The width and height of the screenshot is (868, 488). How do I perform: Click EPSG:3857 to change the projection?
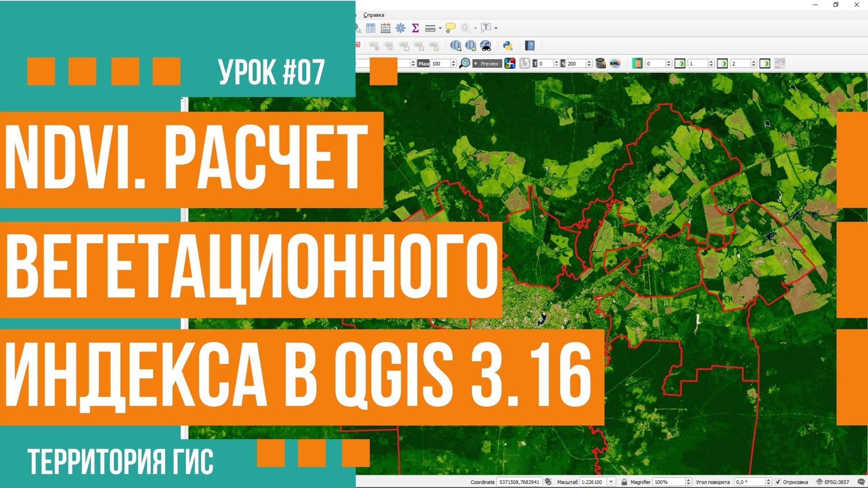point(836,482)
